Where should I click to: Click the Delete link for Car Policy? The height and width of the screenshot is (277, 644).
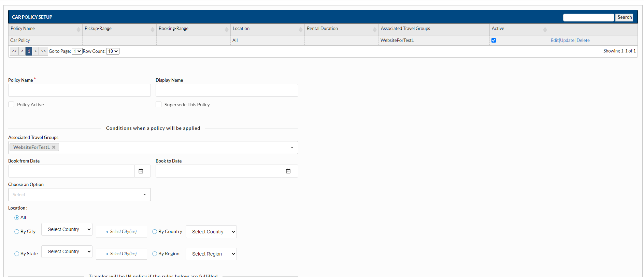point(583,40)
